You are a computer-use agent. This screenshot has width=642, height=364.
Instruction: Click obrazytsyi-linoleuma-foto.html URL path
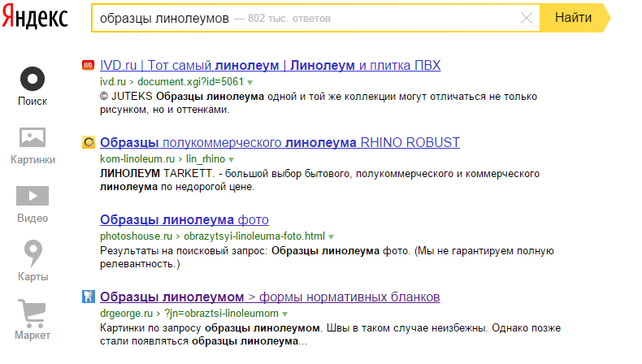pos(254,236)
